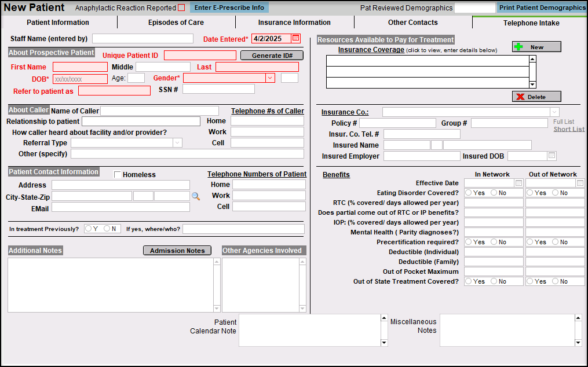The image size is (588, 367).
Task: Check the Anaphylactic Reaction Reported box
Action: [181, 8]
